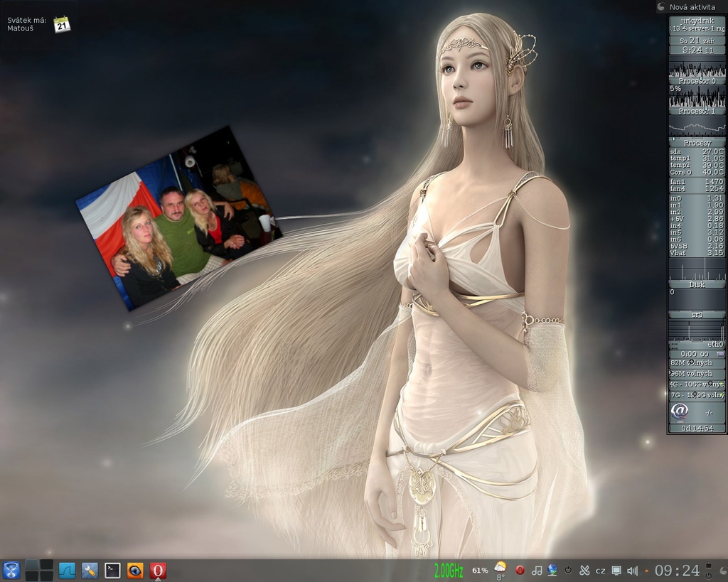Switch to the top-left virtual desktop in pager
The height and width of the screenshot is (582, 728).
click(x=31, y=565)
